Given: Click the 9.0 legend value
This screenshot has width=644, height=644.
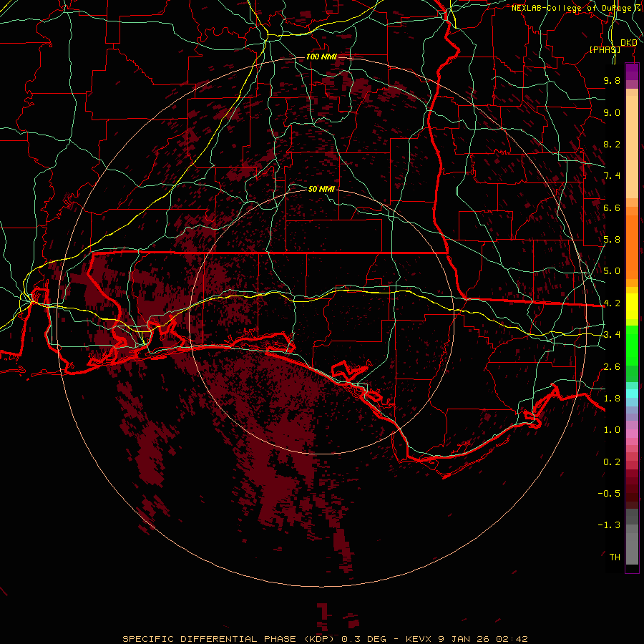Looking at the screenshot, I should point(612,112).
